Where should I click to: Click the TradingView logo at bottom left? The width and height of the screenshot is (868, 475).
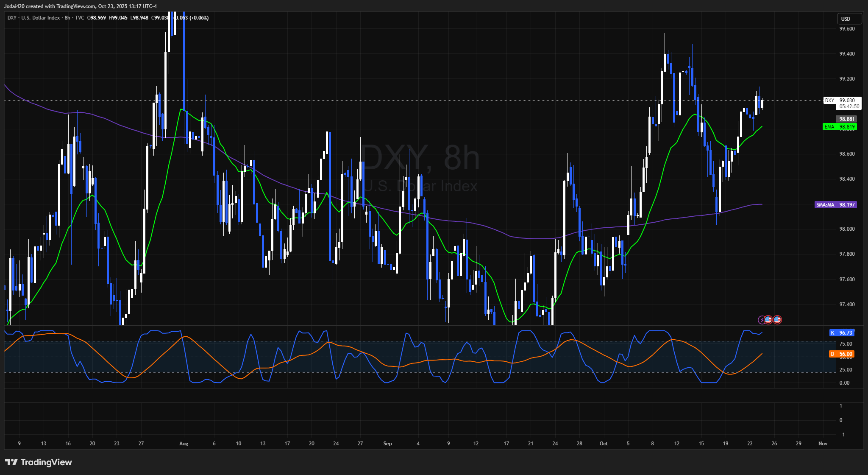point(39,462)
